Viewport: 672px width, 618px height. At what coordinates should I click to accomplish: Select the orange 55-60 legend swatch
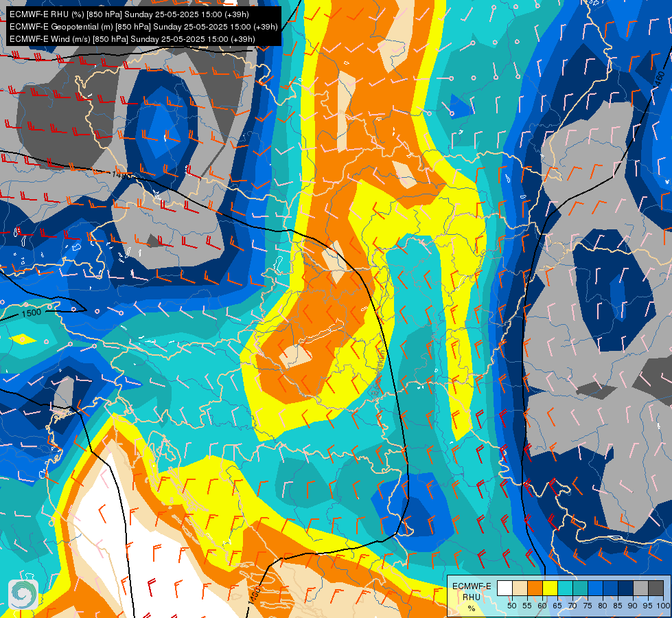pos(535,588)
